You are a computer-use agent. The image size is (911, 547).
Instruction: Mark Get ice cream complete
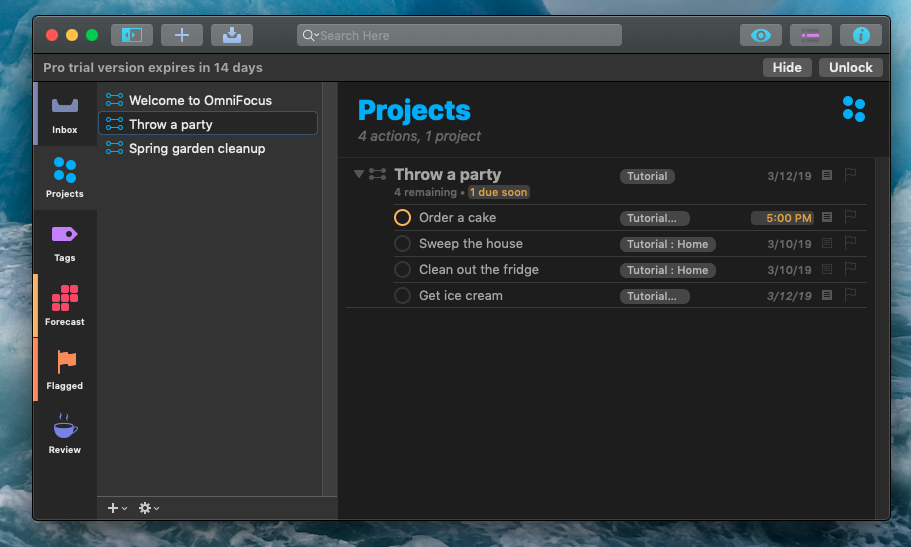click(402, 295)
